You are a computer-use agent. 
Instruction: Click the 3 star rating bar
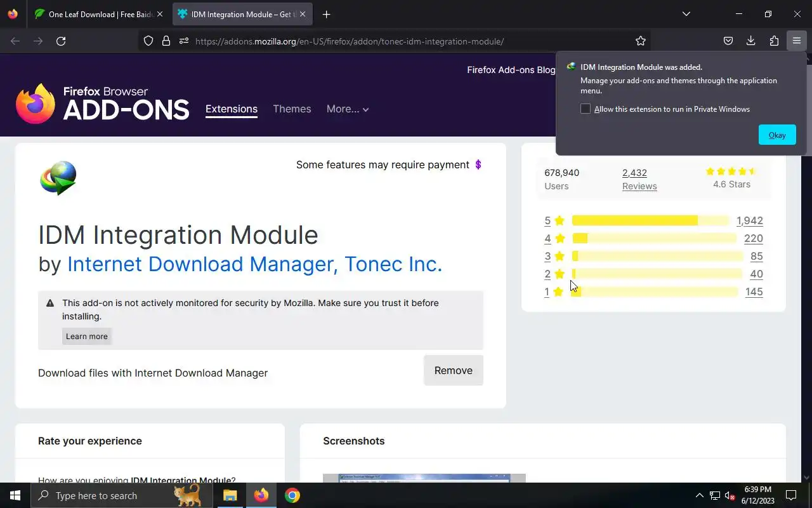coord(657,256)
